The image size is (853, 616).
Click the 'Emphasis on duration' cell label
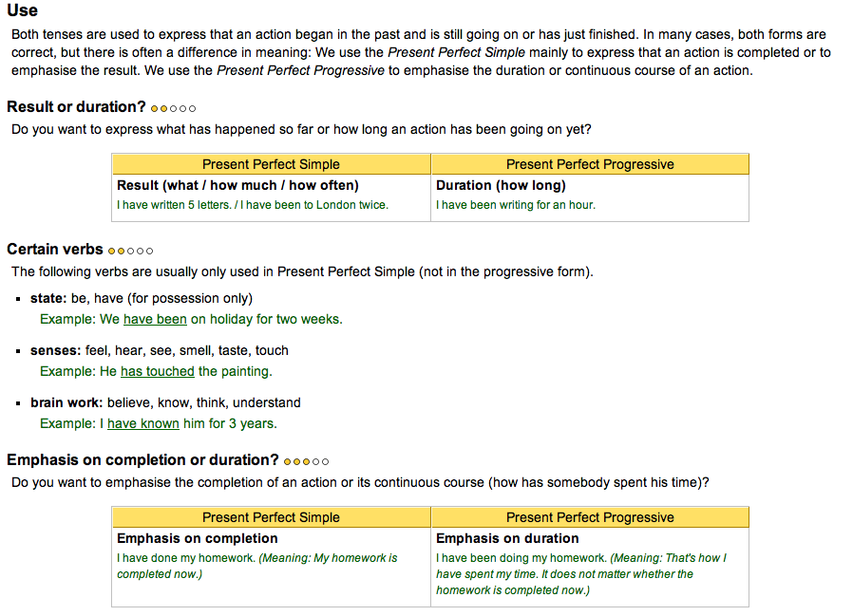[507, 538]
